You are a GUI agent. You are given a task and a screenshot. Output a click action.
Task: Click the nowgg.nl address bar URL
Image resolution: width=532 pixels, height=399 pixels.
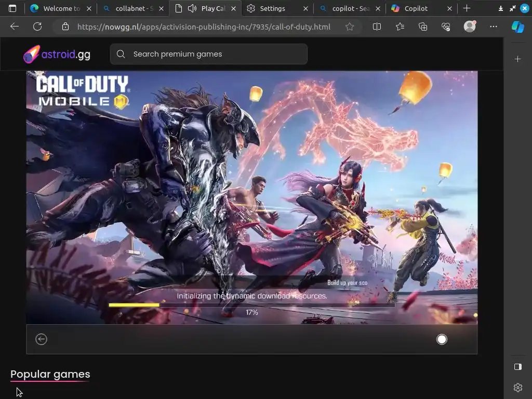204,27
